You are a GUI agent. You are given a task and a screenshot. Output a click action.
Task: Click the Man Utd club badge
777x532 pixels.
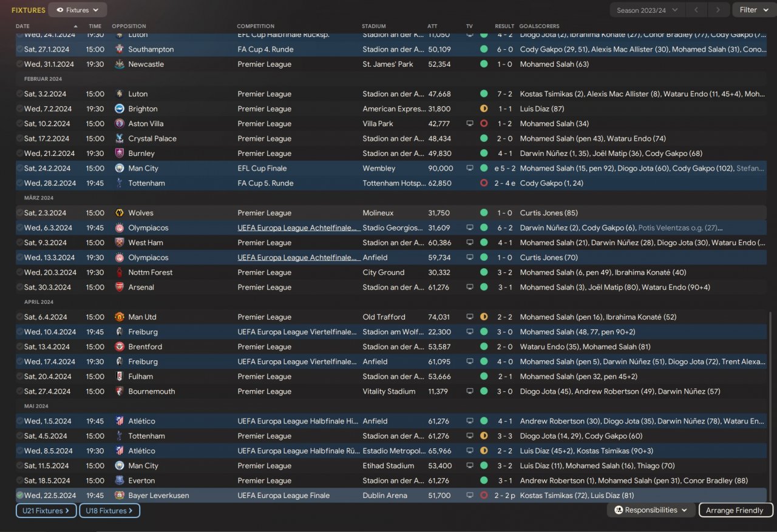[x=120, y=317]
